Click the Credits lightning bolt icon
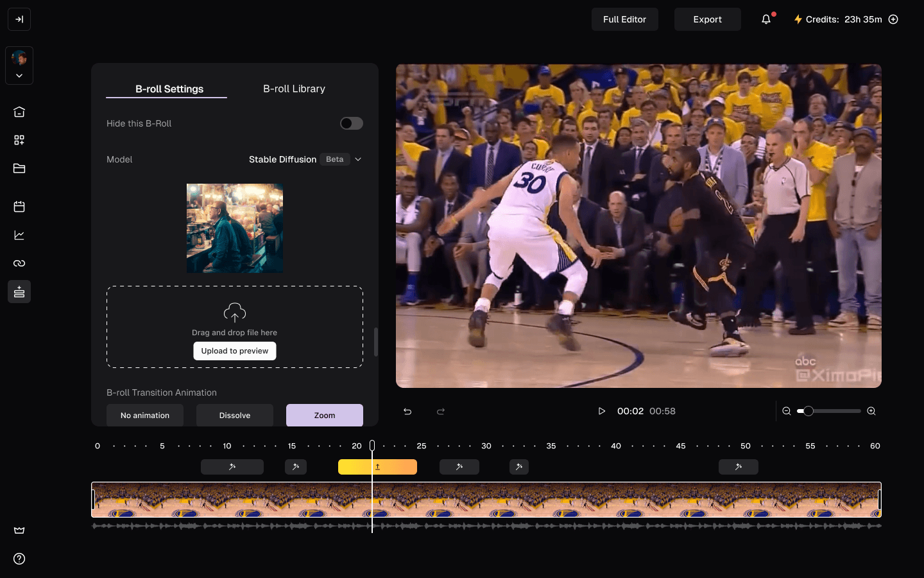 (798, 19)
